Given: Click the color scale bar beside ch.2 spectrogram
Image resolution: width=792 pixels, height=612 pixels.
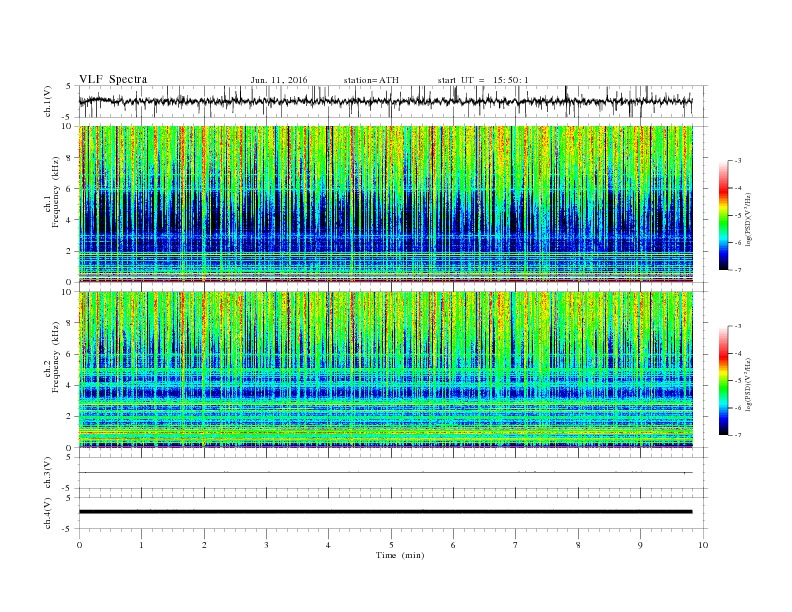Looking at the screenshot, I should (724, 381).
